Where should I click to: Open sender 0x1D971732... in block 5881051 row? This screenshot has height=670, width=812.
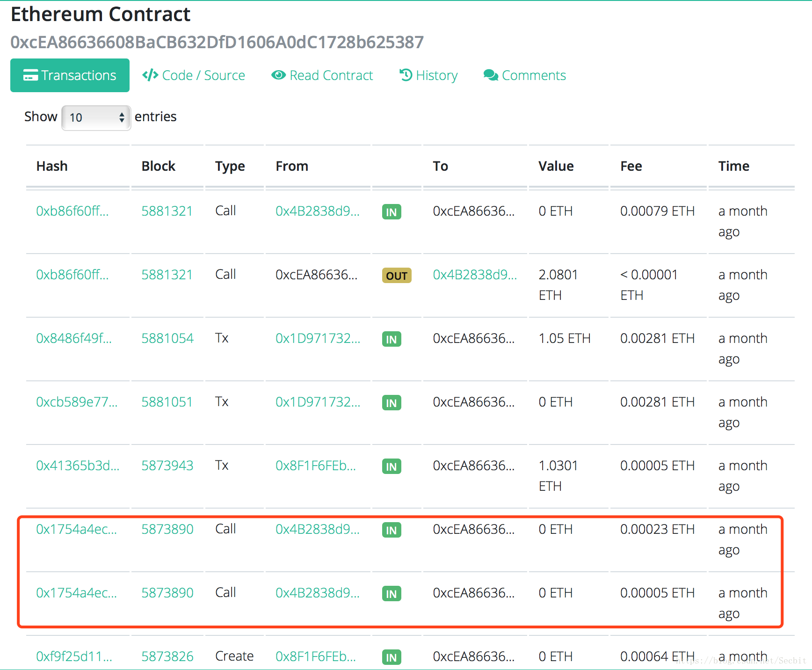tap(318, 402)
